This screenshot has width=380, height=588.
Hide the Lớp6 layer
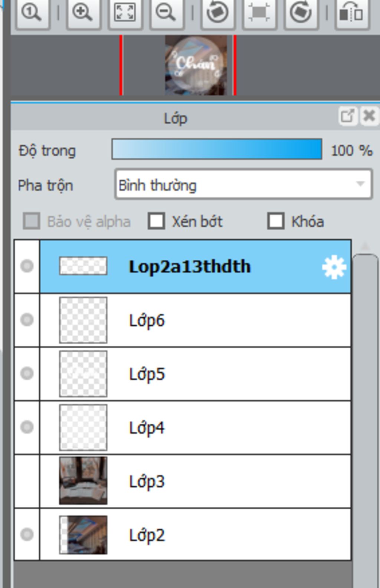[27, 320]
